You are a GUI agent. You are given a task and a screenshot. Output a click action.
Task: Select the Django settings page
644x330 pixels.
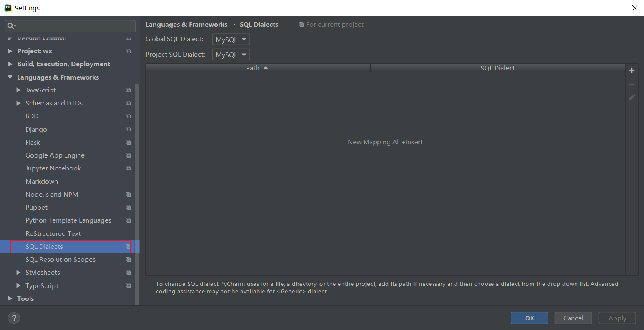coord(36,130)
